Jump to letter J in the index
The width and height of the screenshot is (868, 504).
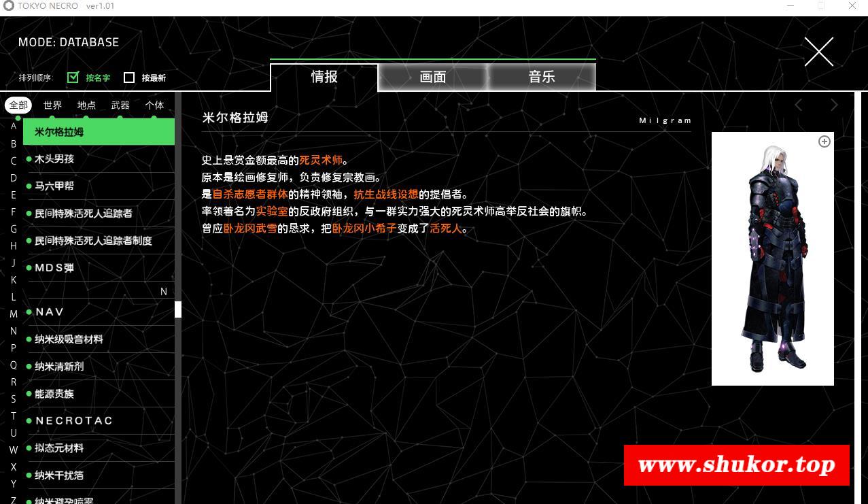pos(14,263)
